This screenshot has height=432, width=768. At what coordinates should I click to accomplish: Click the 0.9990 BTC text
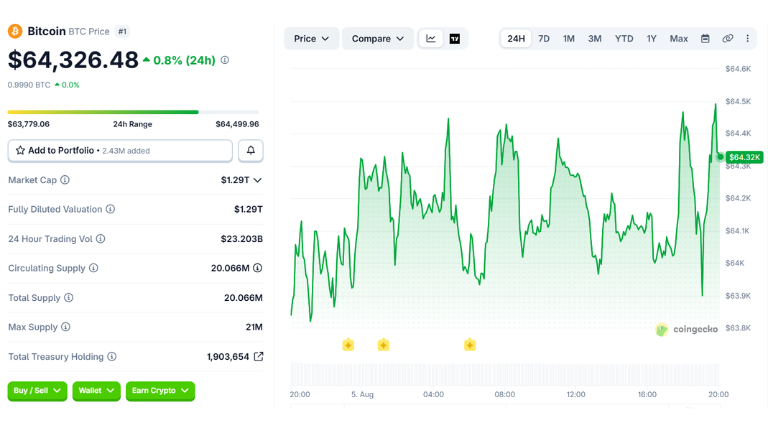[29, 85]
